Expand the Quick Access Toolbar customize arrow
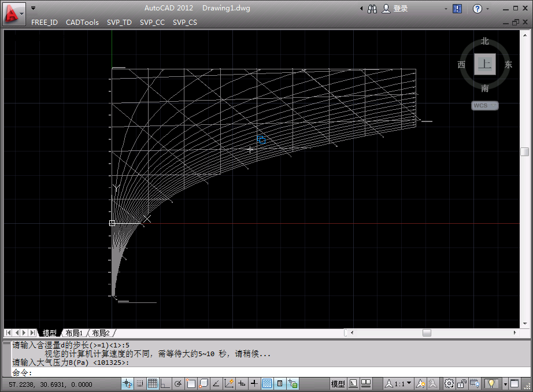This screenshot has width=533, height=392. pos(33,9)
